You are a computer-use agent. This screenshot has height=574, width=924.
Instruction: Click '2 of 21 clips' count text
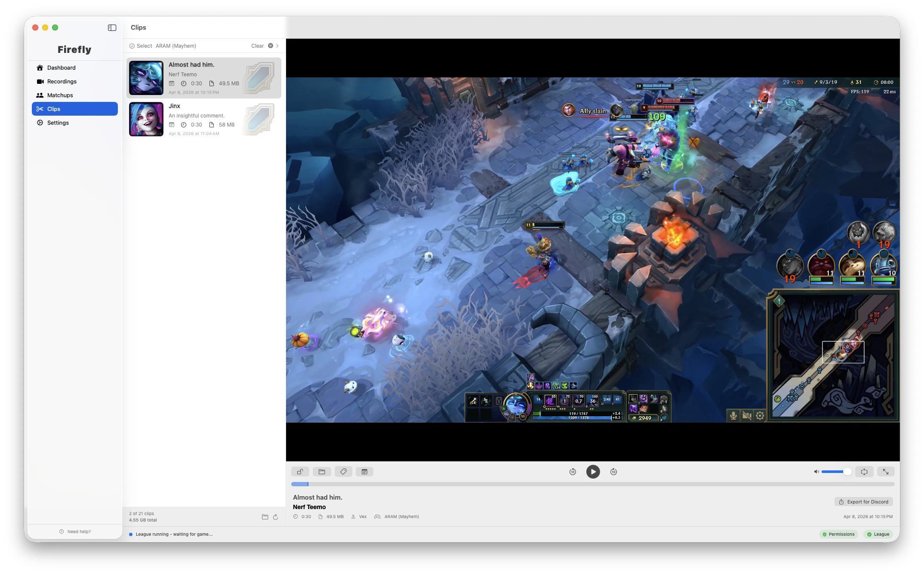142,513
